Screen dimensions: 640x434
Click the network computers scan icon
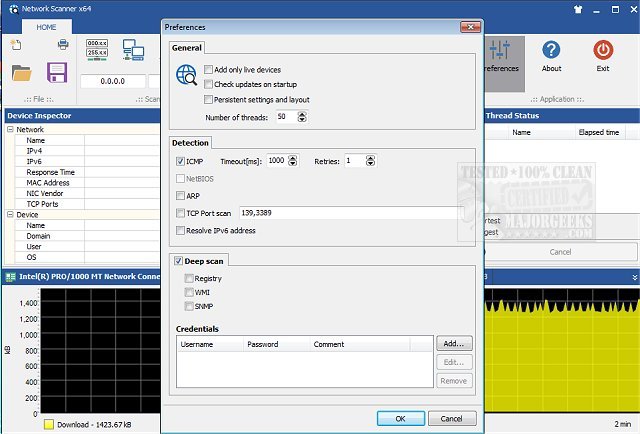pyautogui.click(x=132, y=49)
